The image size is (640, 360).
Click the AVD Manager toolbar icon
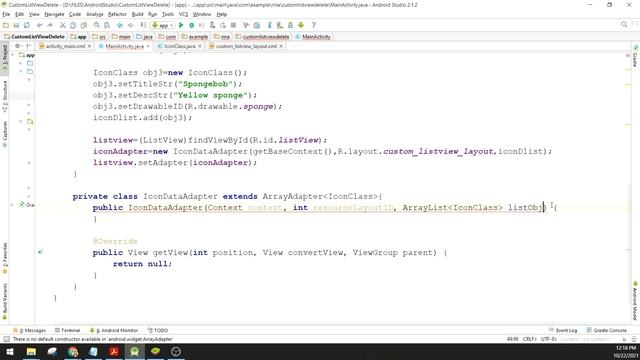pyautogui.click(x=280, y=25)
